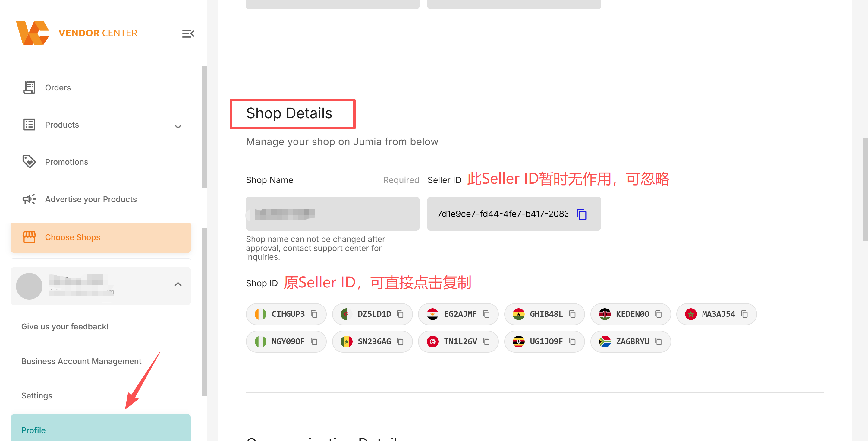The image size is (868, 441).
Task: Copy the DZ5LD1D shop ID
Action: [x=400, y=314]
